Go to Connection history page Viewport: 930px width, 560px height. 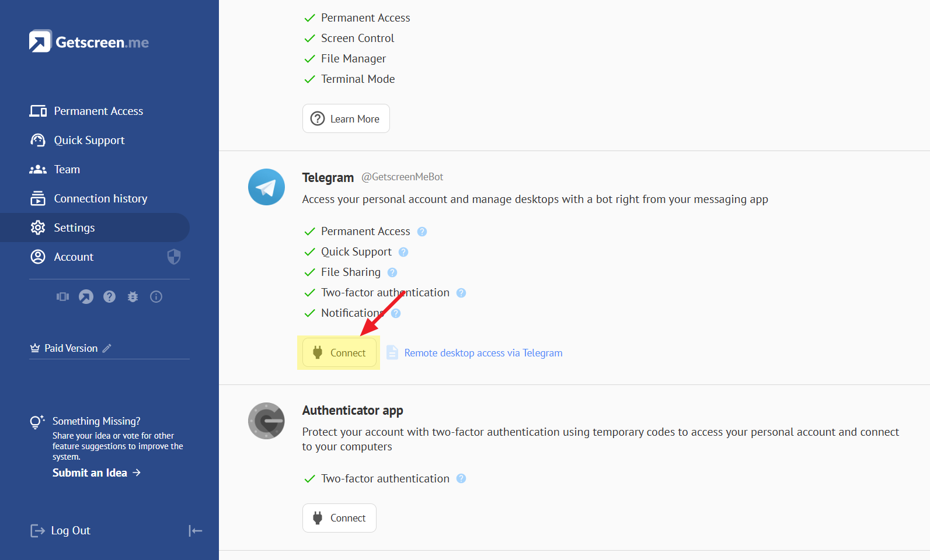click(100, 198)
